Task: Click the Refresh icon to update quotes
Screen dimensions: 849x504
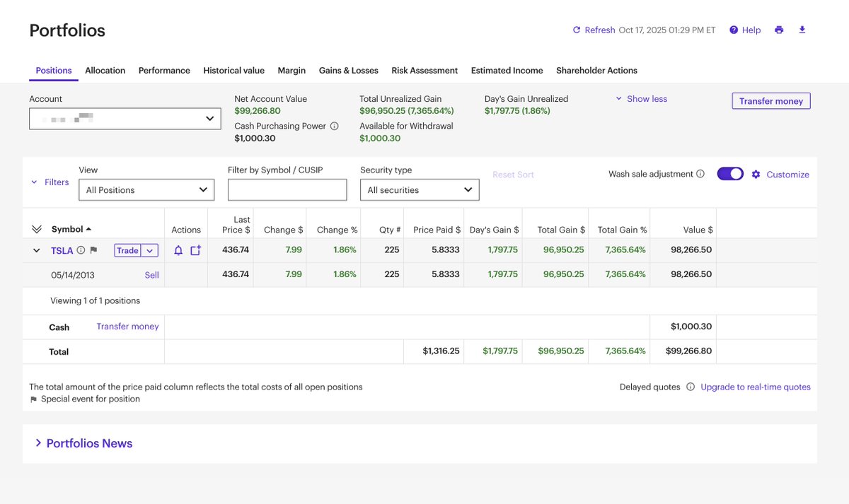Action: click(576, 30)
